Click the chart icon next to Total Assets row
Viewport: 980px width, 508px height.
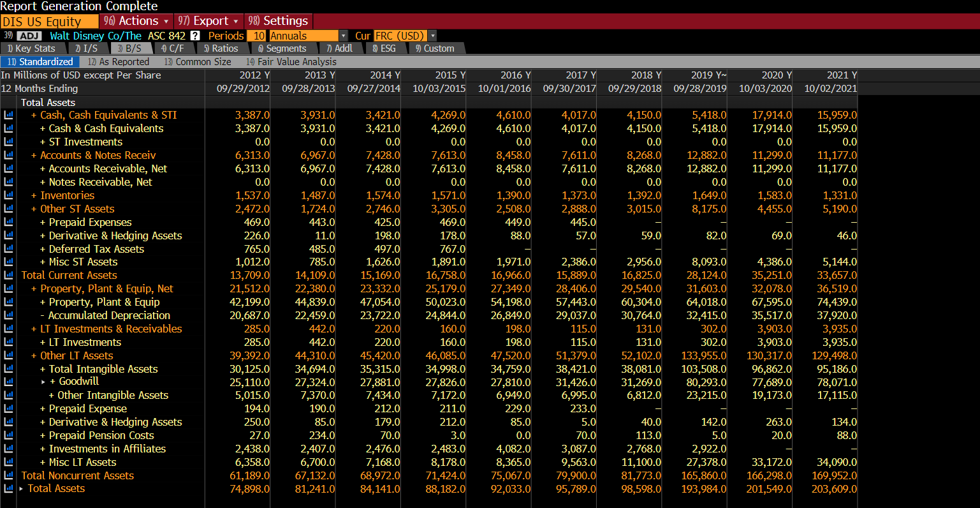pos(8,488)
